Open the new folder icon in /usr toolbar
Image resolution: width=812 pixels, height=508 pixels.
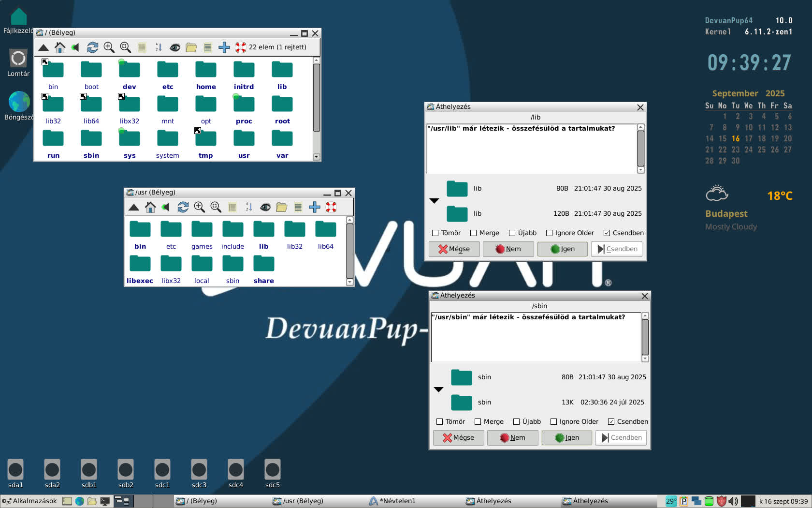pyautogui.click(x=282, y=208)
